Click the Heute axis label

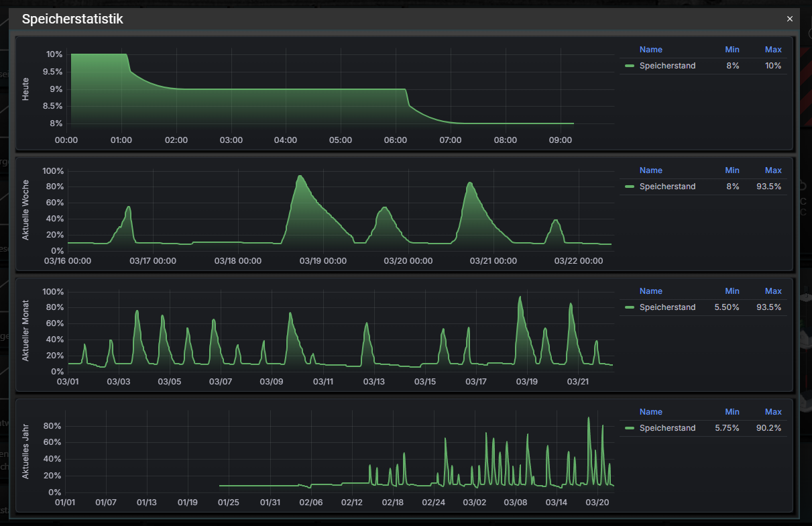pos(25,89)
